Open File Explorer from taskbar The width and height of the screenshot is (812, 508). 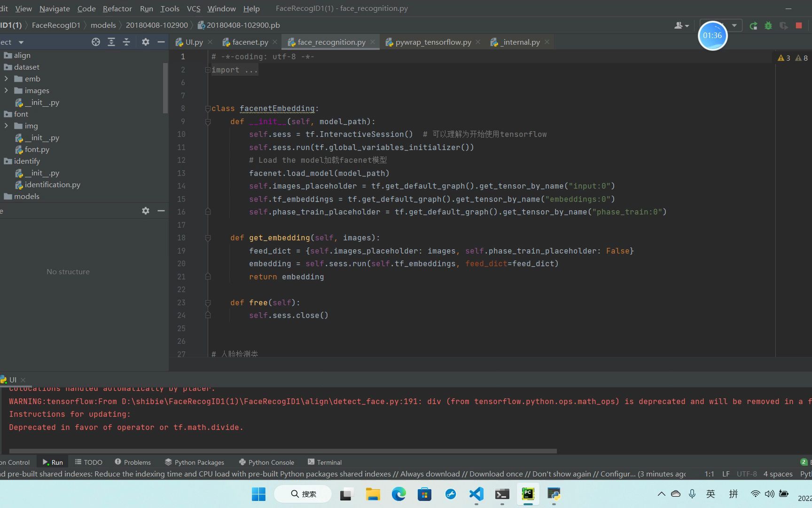click(373, 494)
